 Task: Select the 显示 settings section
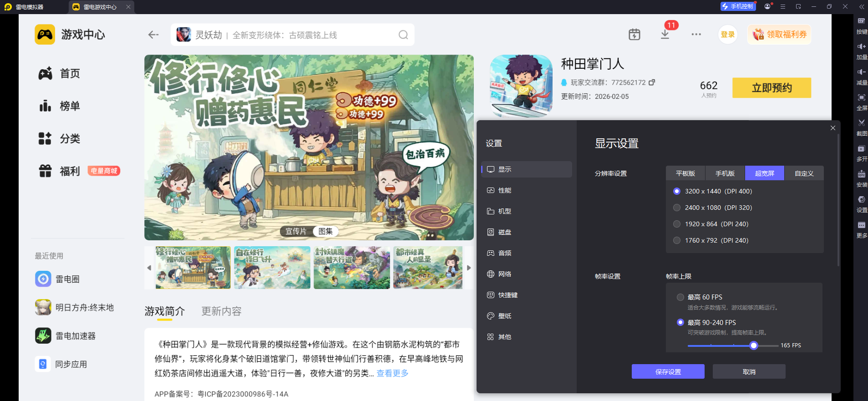(x=527, y=169)
